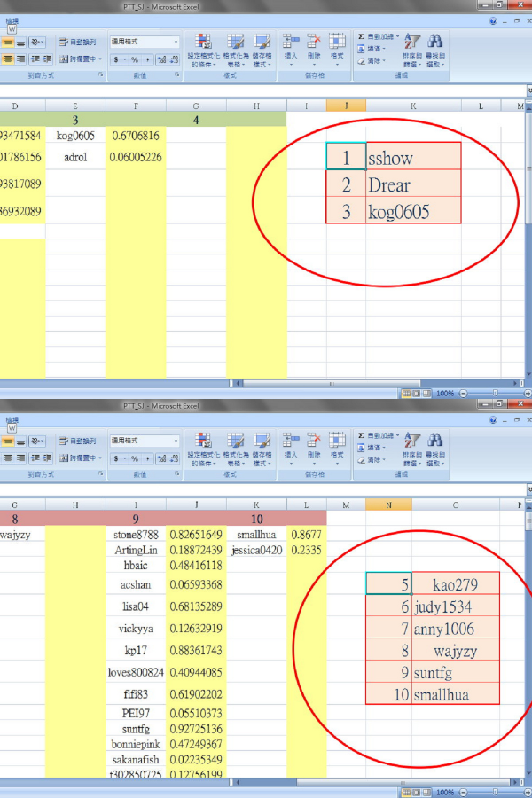Switch to Page Break Preview in upper window
Image resolution: width=532 pixels, height=798 pixels.
426,394
